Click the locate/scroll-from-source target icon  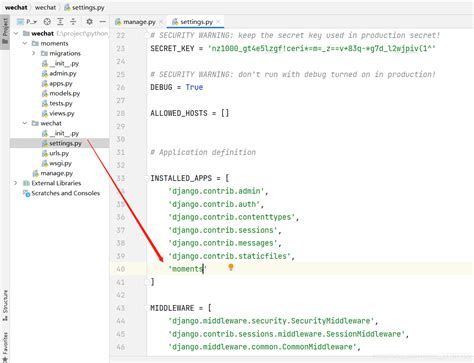pyautogui.click(x=47, y=22)
